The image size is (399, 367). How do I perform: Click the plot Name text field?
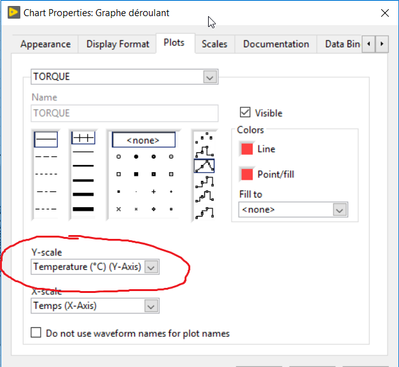(125, 113)
